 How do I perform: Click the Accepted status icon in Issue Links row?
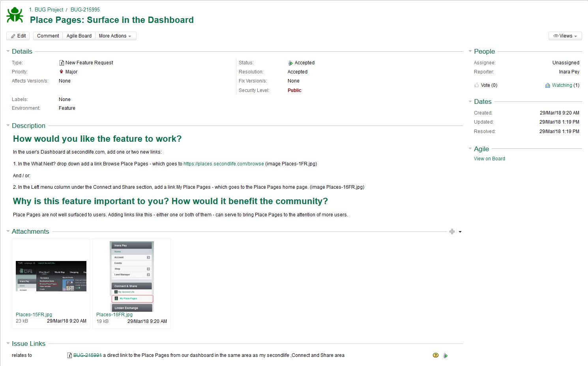click(x=445, y=355)
